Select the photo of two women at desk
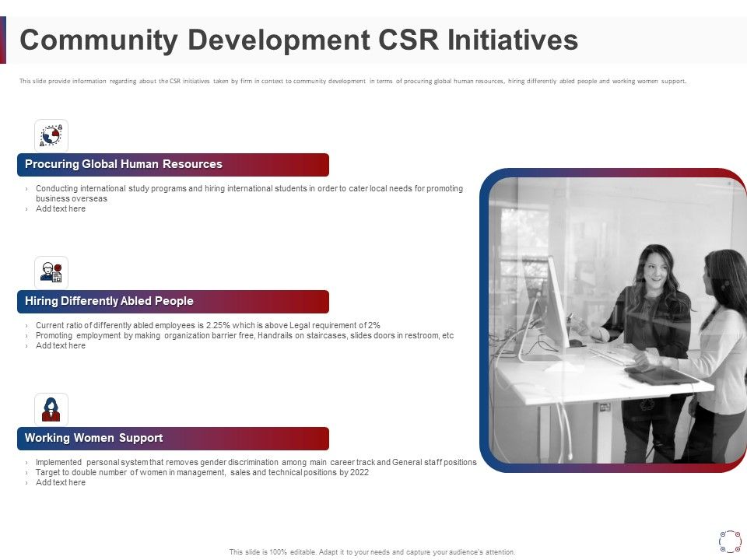 click(x=617, y=320)
